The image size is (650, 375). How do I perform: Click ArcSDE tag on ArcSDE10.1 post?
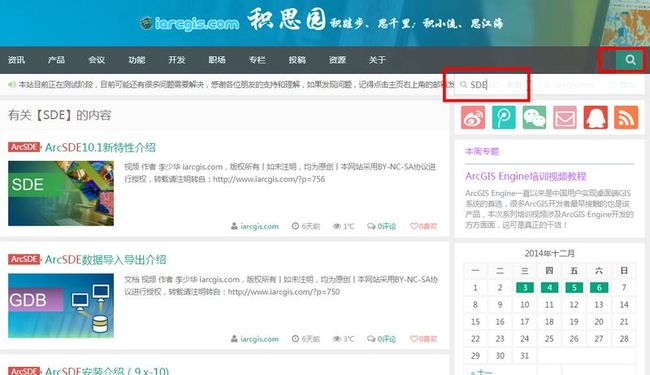[24, 147]
